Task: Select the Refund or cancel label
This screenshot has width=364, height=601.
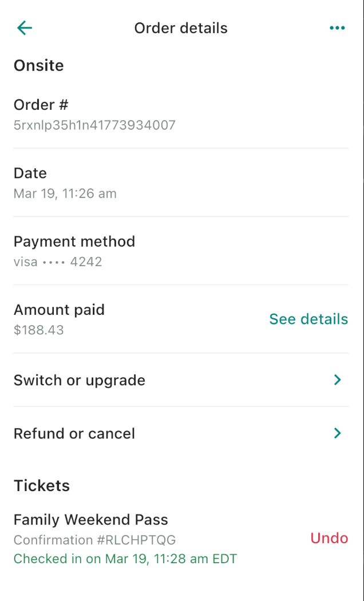Action: pyautogui.click(x=74, y=433)
